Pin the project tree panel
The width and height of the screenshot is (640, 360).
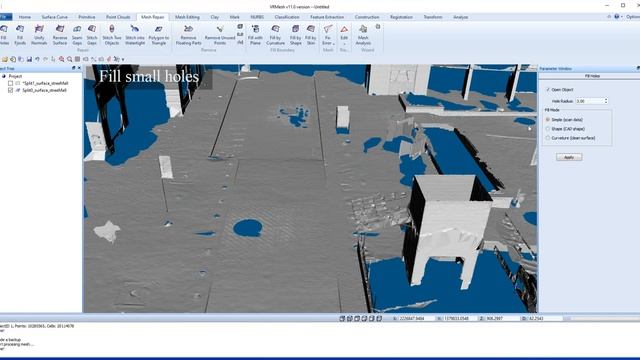coord(73,68)
